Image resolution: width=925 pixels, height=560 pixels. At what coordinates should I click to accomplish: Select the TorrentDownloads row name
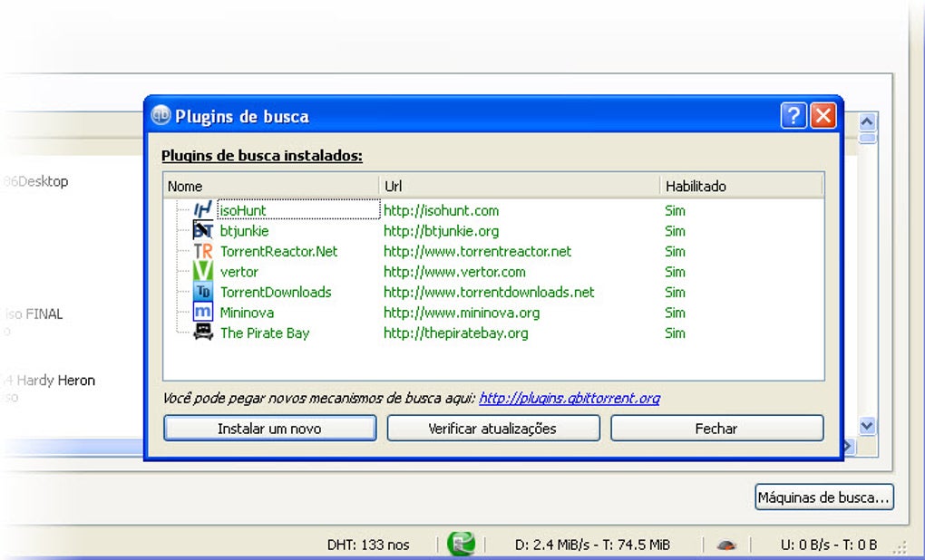[x=276, y=292]
